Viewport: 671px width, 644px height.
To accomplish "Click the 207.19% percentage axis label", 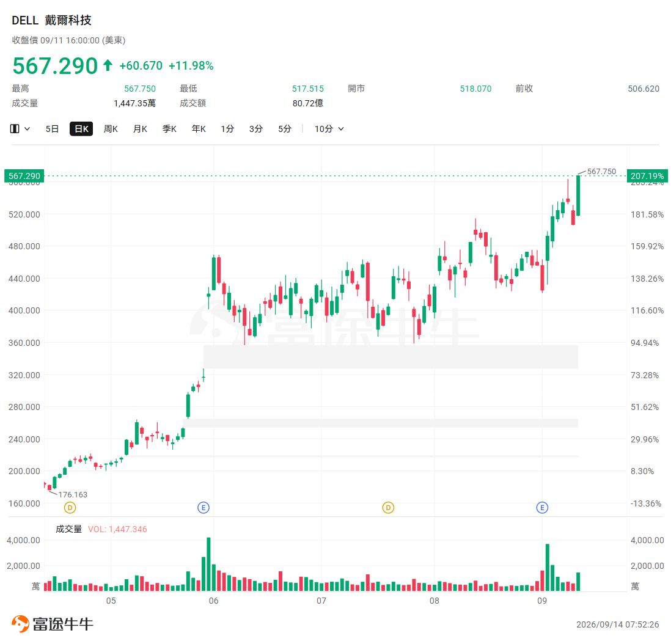I will 647,176.
